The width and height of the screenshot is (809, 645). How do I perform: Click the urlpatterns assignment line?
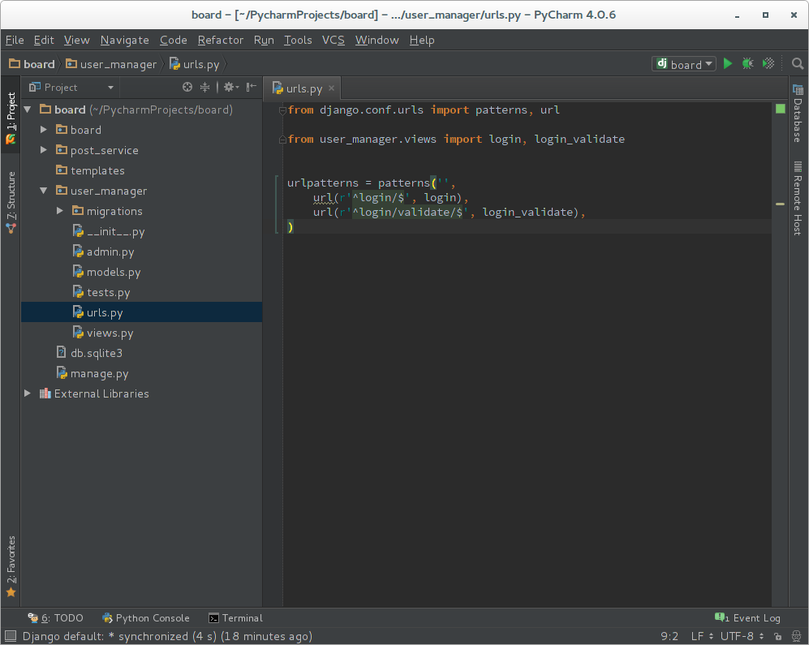[371, 183]
